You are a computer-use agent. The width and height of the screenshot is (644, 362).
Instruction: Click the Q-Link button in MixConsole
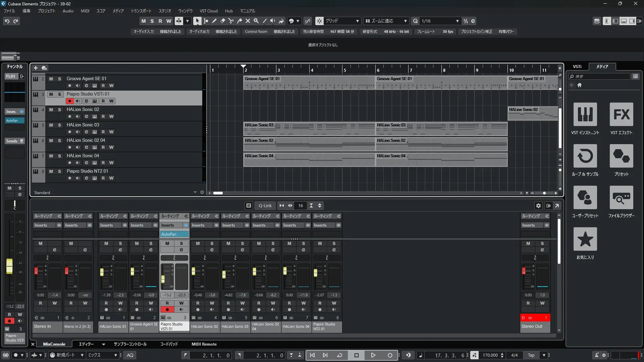tap(265, 206)
